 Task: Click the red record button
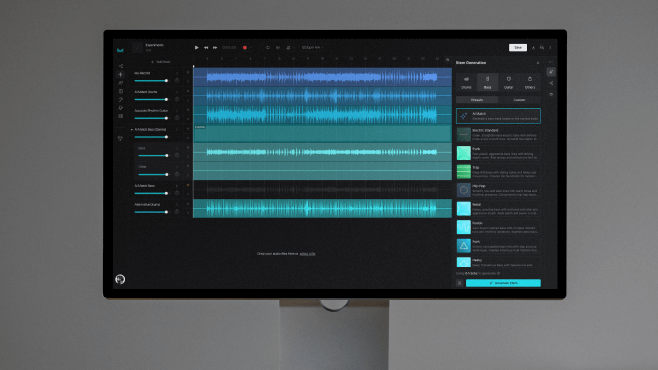pos(245,48)
